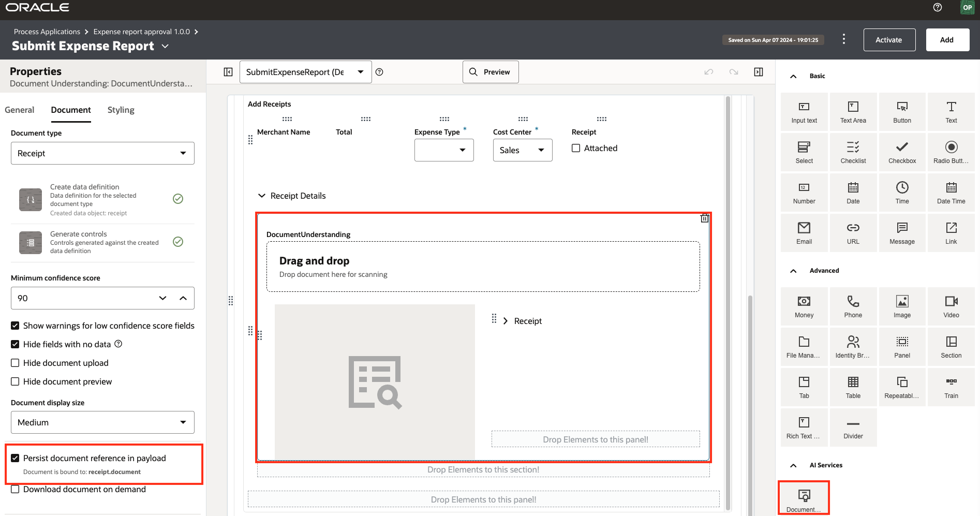Open the Process Applications breadcrumb link
The width and height of the screenshot is (980, 516).
tap(47, 32)
